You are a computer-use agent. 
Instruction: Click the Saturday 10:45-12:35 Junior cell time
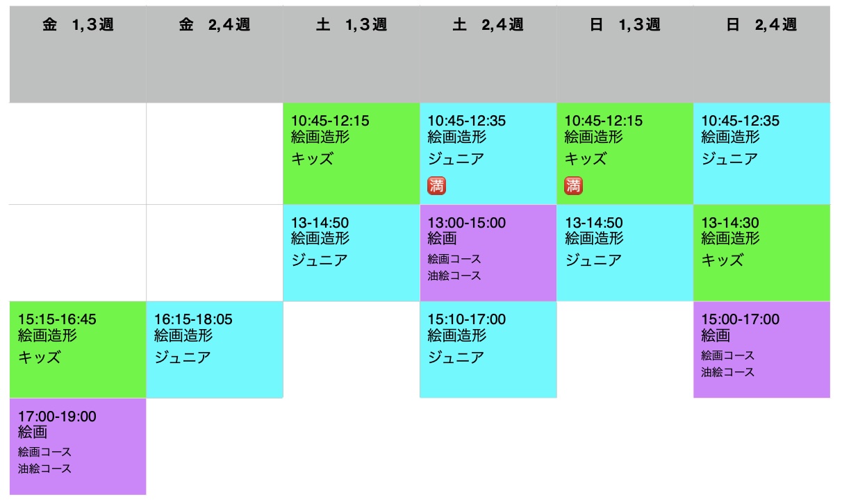(x=467, y=121)
